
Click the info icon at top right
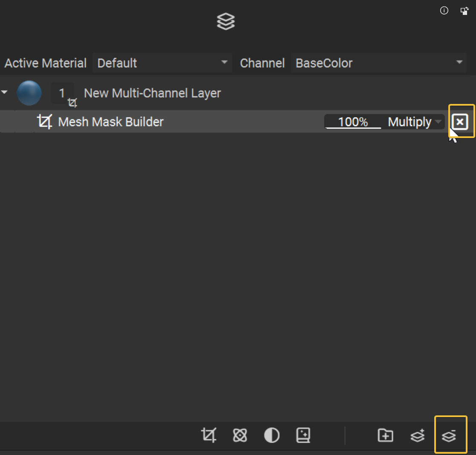(444, 11)
